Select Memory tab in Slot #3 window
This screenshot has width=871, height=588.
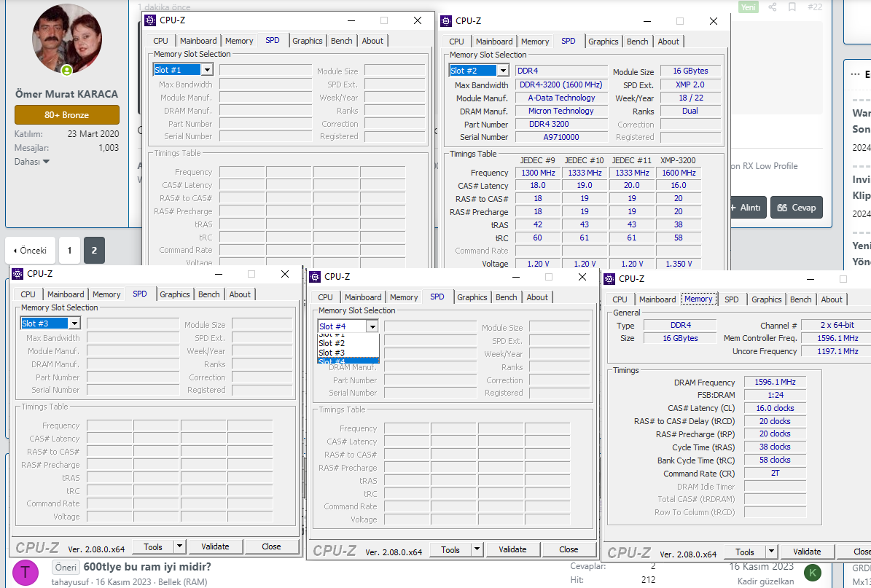click(106, 294)
